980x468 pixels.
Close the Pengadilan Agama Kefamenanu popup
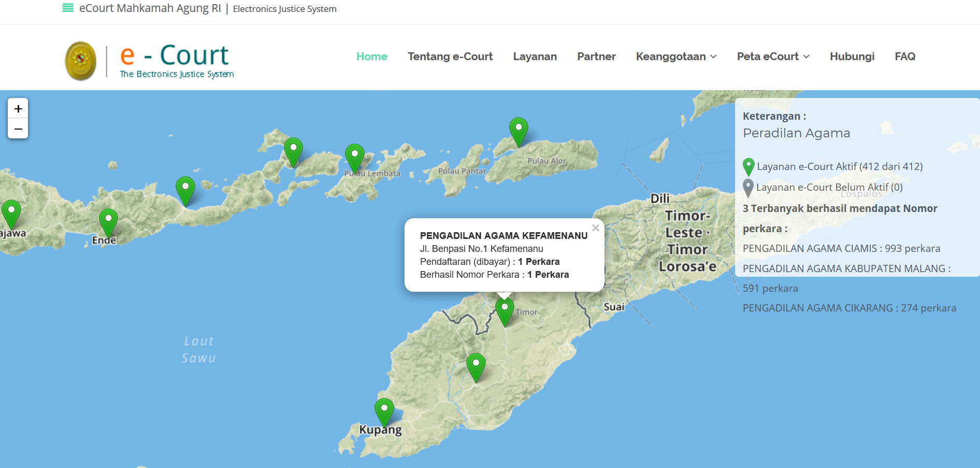[596, 228]
